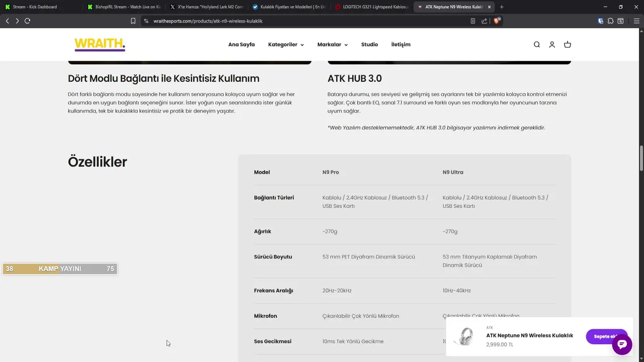
Task: Bookmark this page with the bookmark icon
Action: click(133, 21)
